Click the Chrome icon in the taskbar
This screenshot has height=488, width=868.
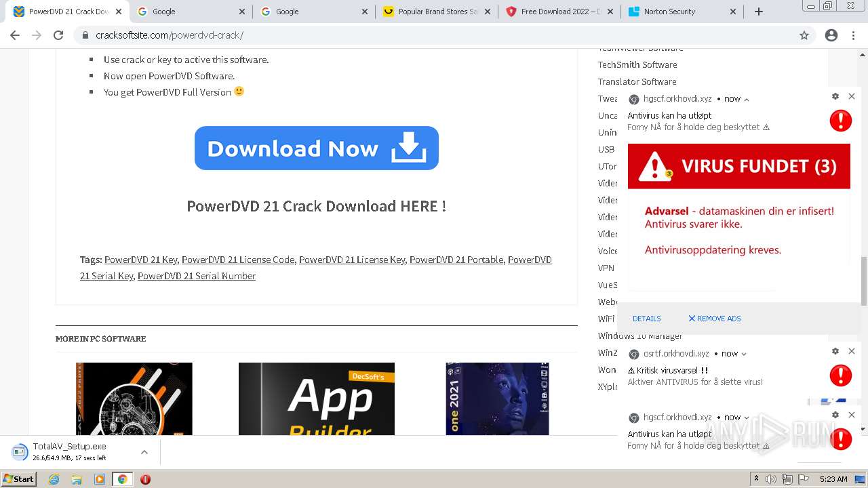pyautogui.click(x=122, y=479)
